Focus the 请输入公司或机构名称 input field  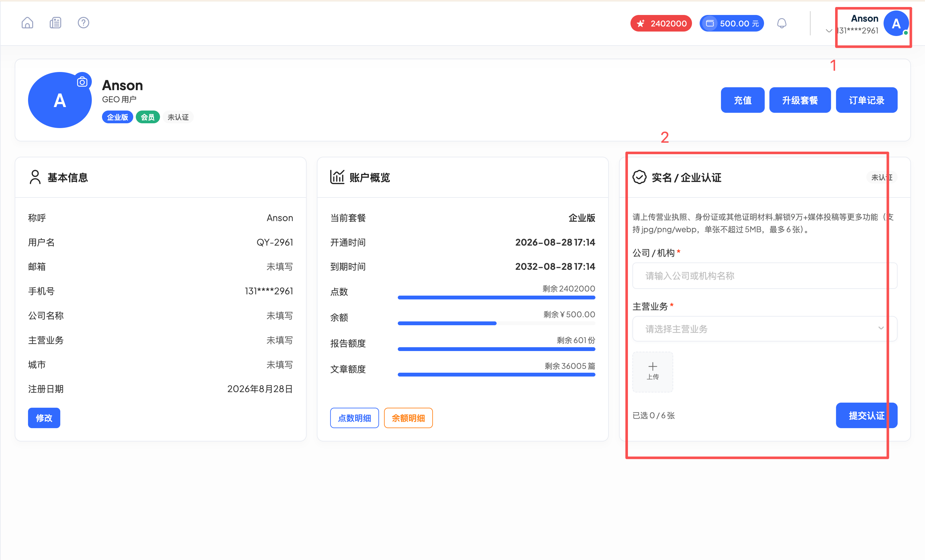(765, 276)
